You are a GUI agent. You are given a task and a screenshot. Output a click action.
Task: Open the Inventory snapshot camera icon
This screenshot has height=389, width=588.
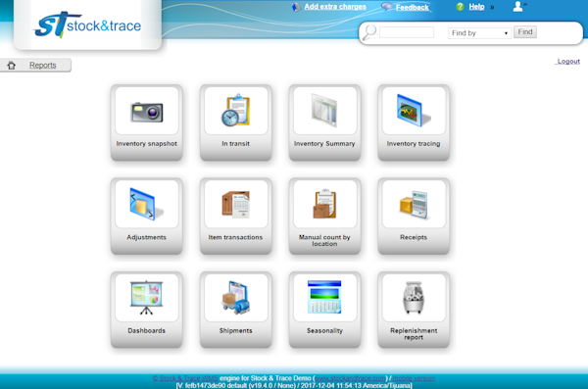[147, 113]
